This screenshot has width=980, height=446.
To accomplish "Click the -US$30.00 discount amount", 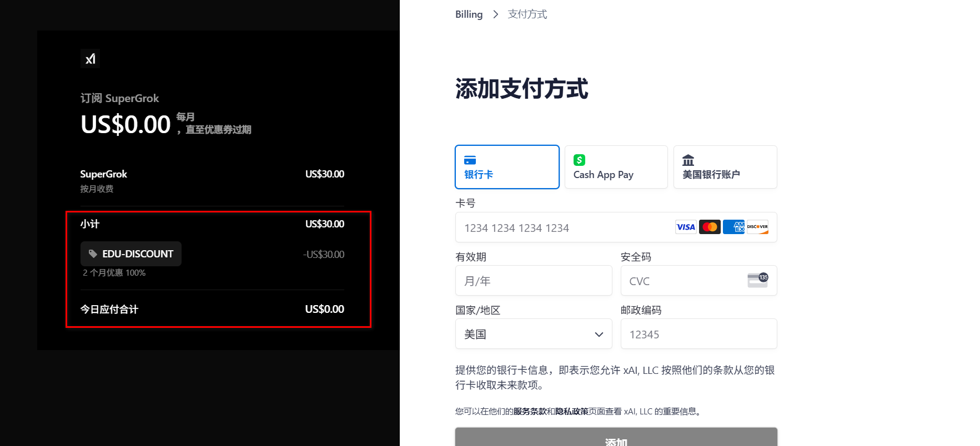I will [x=324, y=254].
